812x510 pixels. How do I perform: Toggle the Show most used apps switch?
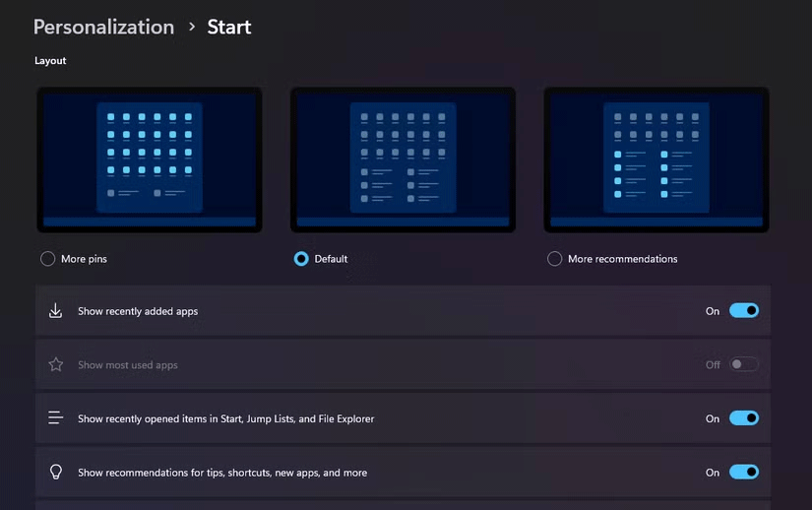743,364
